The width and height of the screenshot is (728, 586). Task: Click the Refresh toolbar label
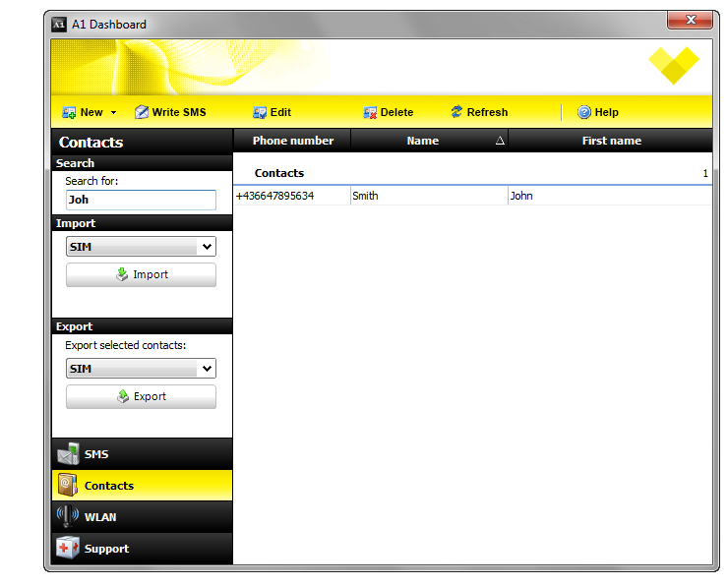pos(487,112)
